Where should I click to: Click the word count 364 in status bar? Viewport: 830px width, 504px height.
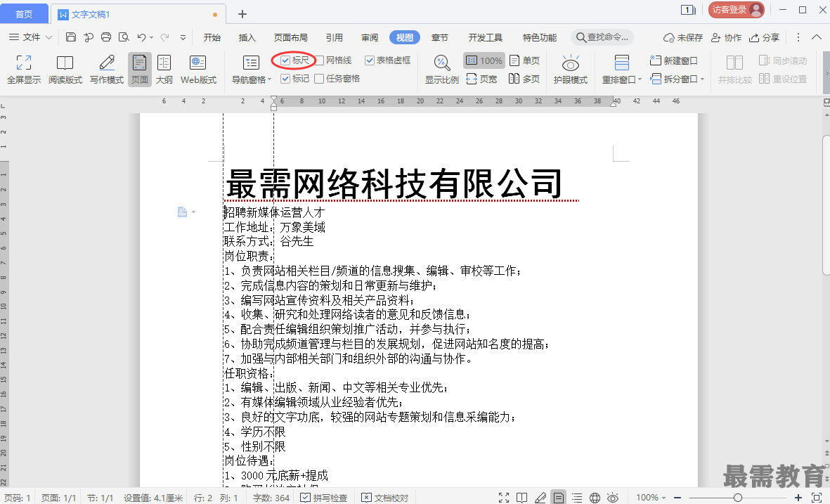[x=271, y=498]
